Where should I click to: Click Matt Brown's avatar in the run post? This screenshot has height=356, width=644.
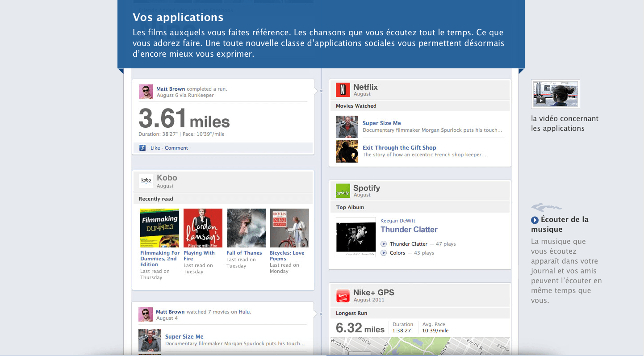146,92
